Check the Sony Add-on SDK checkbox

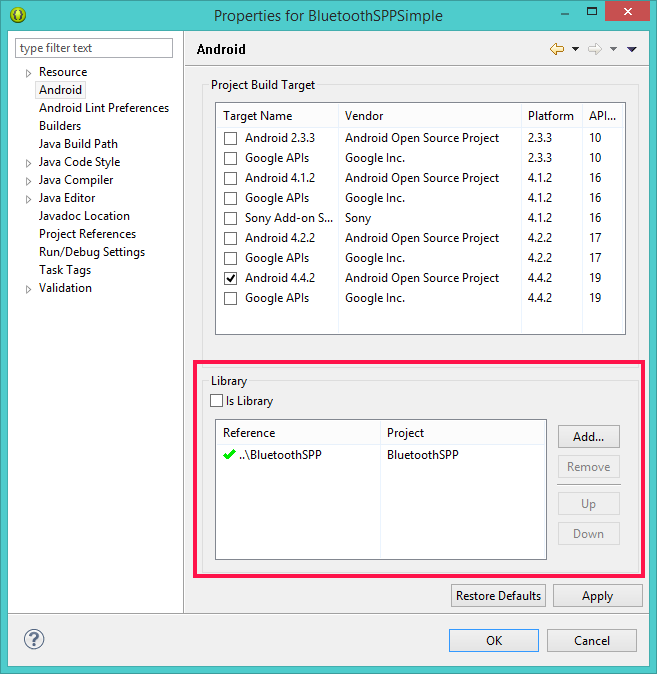230,218
